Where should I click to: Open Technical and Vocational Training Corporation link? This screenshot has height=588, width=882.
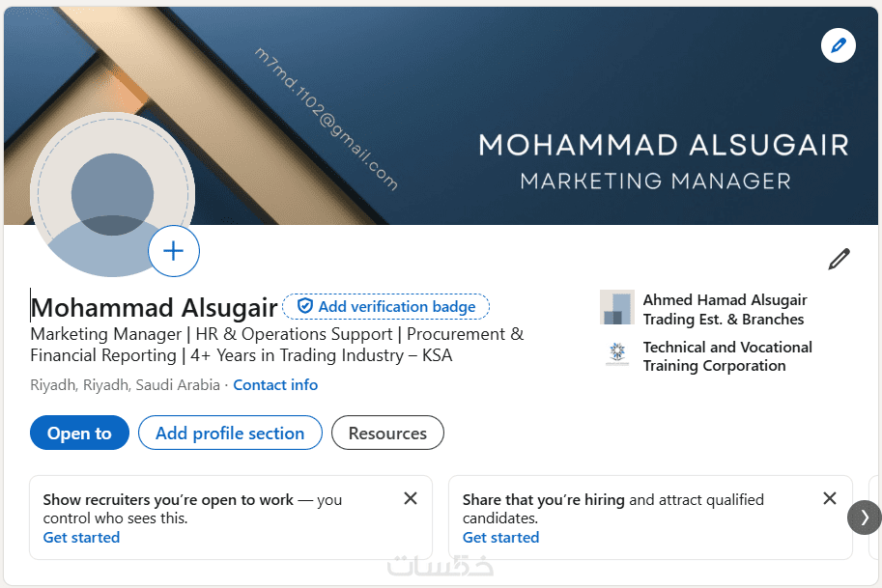pyautogui.click(x=727, y=355)
